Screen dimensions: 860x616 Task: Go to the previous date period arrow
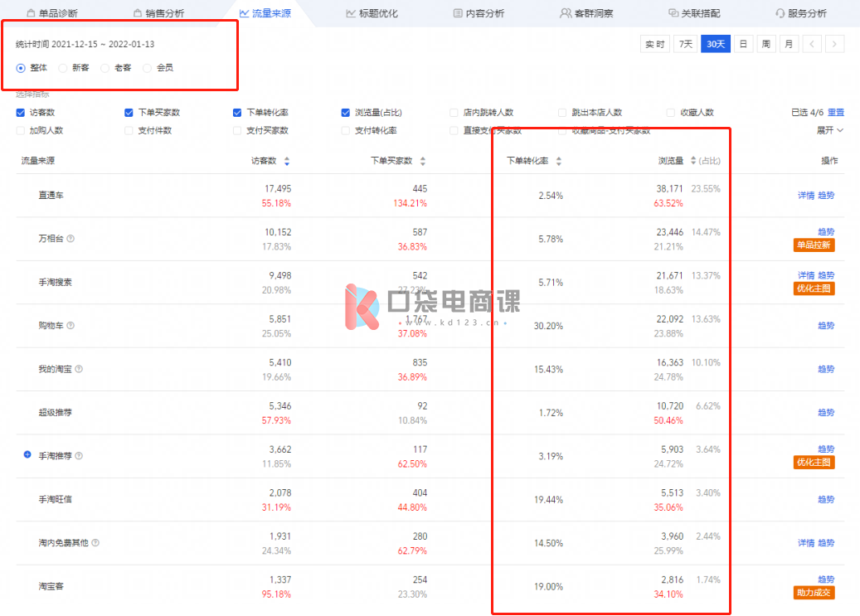[812, 44]
